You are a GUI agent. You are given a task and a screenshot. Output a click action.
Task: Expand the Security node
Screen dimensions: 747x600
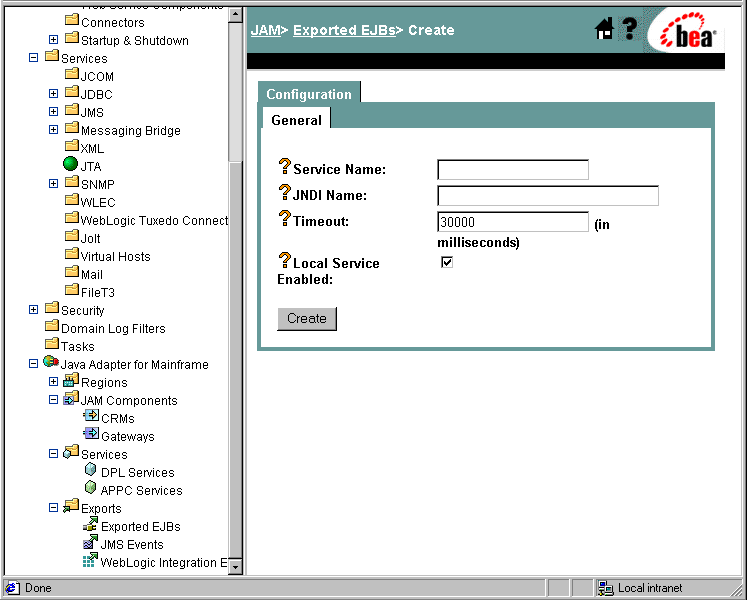click(33, 310)
